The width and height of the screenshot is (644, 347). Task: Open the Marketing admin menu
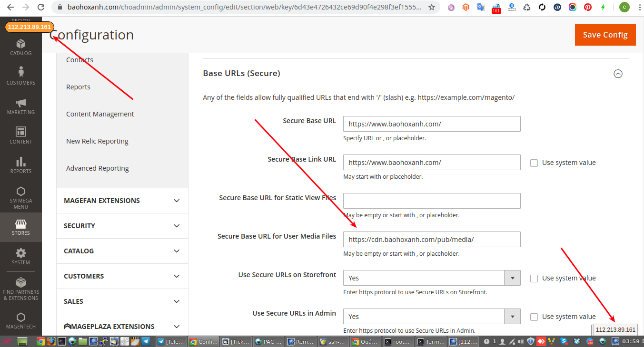pos(20,106)
